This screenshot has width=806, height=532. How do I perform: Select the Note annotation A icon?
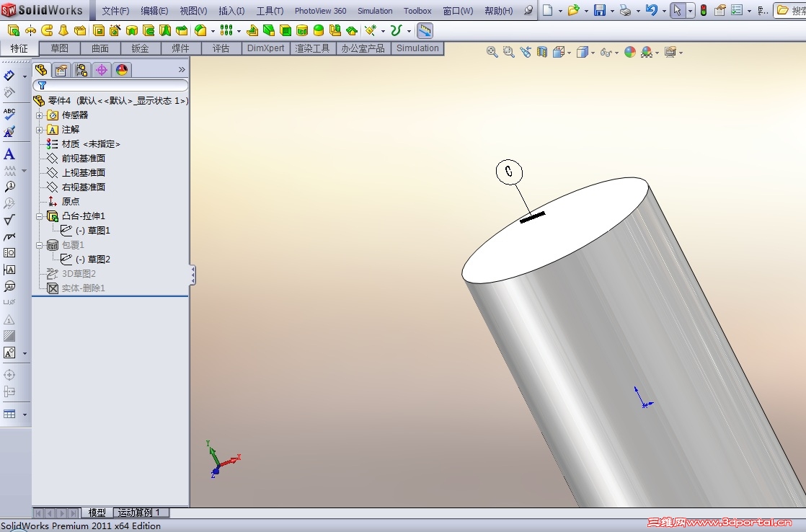tap(9, 154)
